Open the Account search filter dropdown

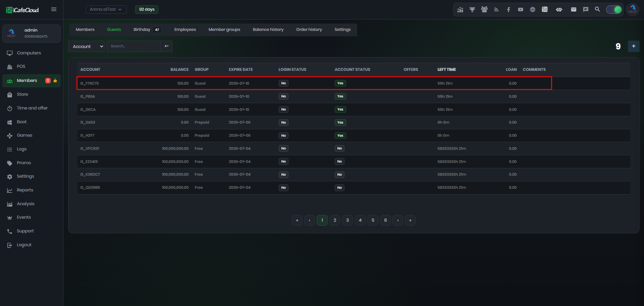(87, 46)
